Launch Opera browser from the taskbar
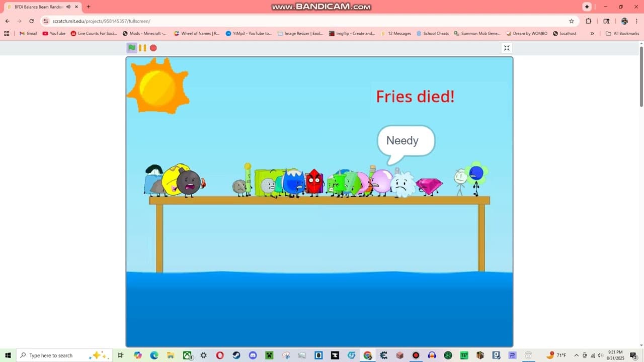Screen dimensions: 644x362 tap(220, 355)
